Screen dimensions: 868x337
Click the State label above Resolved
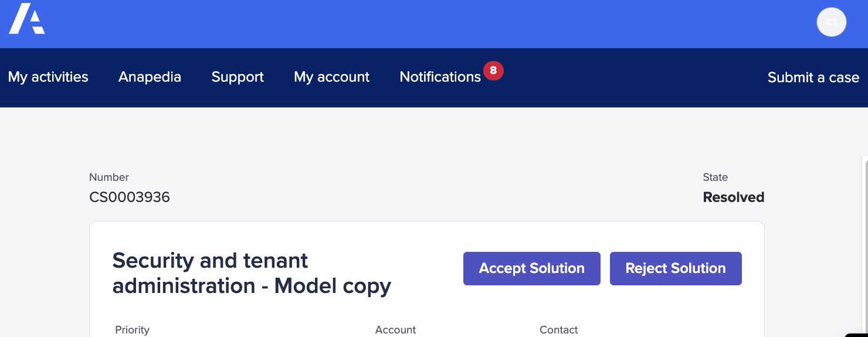pyautogui.click(x=715, y=177)
